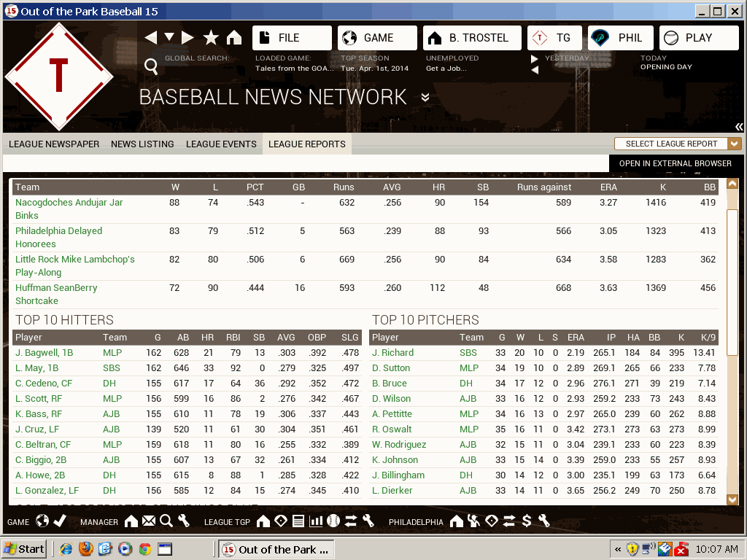Open Nacogdoches Andujar Jar Binks team

69,209
